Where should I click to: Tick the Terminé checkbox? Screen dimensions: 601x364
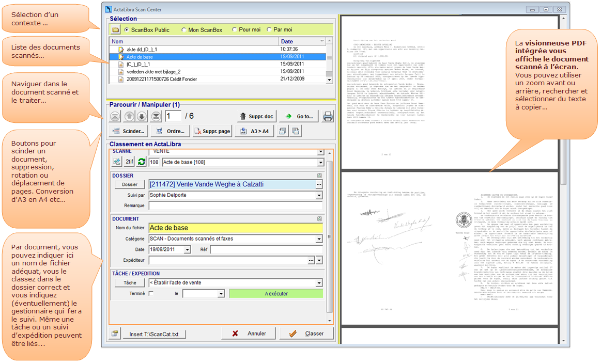click(151, 294)
